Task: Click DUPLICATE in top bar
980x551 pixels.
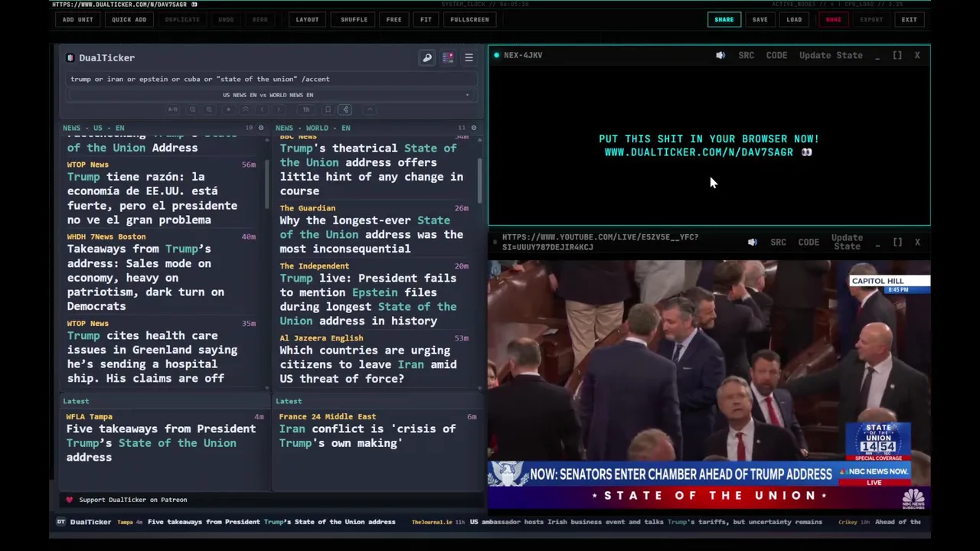Action: 182,19
